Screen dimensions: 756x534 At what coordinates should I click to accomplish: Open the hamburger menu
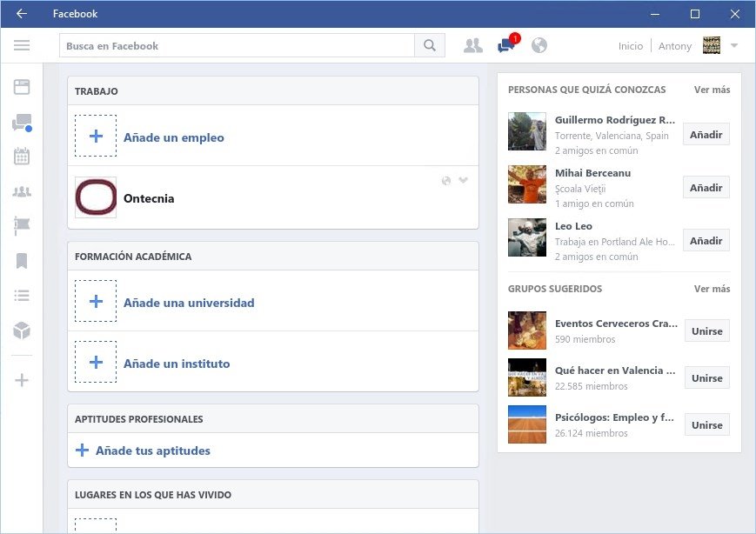22,45
